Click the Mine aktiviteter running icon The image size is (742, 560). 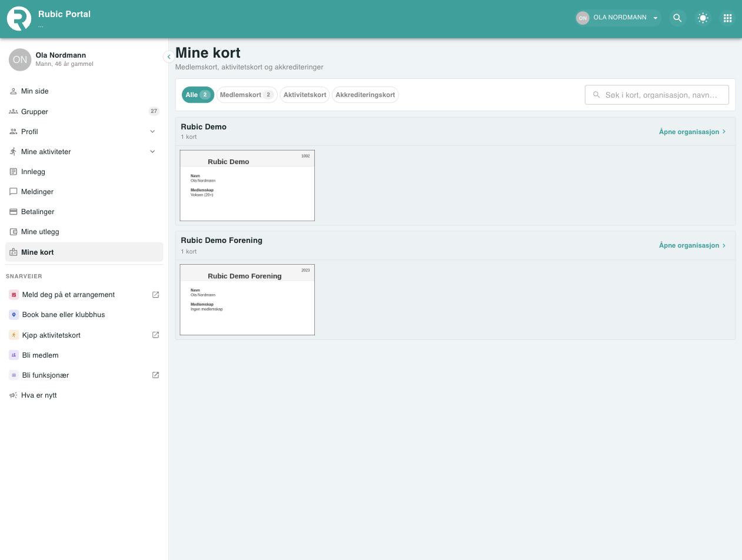tap(14, 152)
